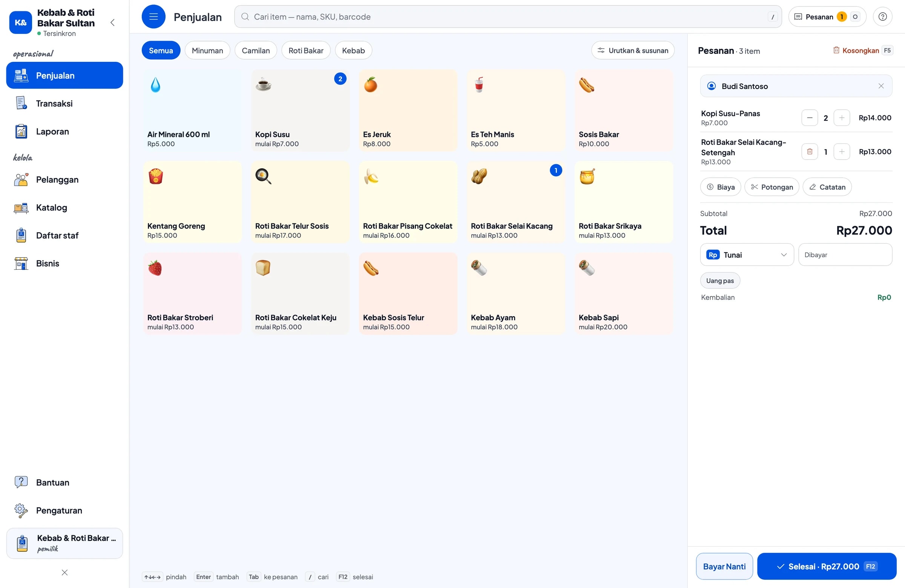Clear the order with Kosongkan
Image resolution: width=905 pixels, height=588 pixels.
(862, 51)
